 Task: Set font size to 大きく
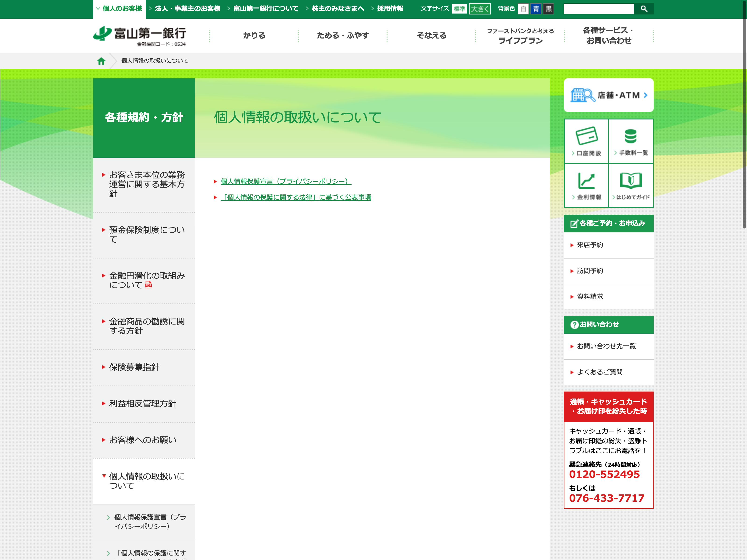click(x=479, y=9)
